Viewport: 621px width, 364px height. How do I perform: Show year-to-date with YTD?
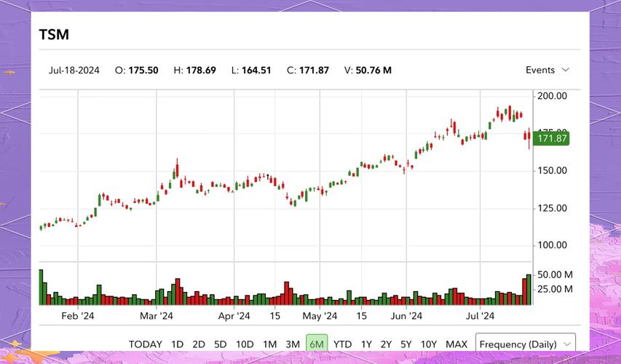tap(342, 344)
